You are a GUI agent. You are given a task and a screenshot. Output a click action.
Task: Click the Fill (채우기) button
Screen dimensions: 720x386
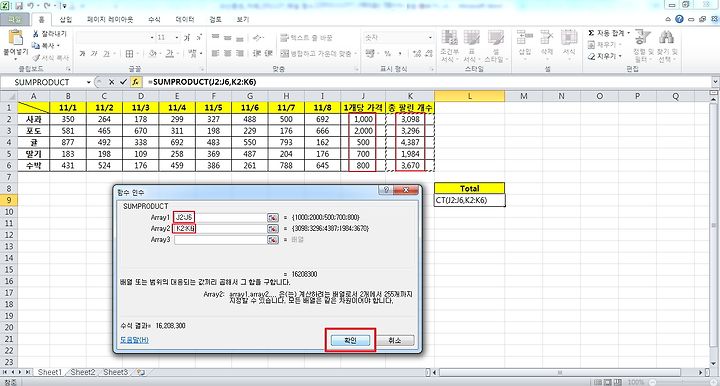604,45
